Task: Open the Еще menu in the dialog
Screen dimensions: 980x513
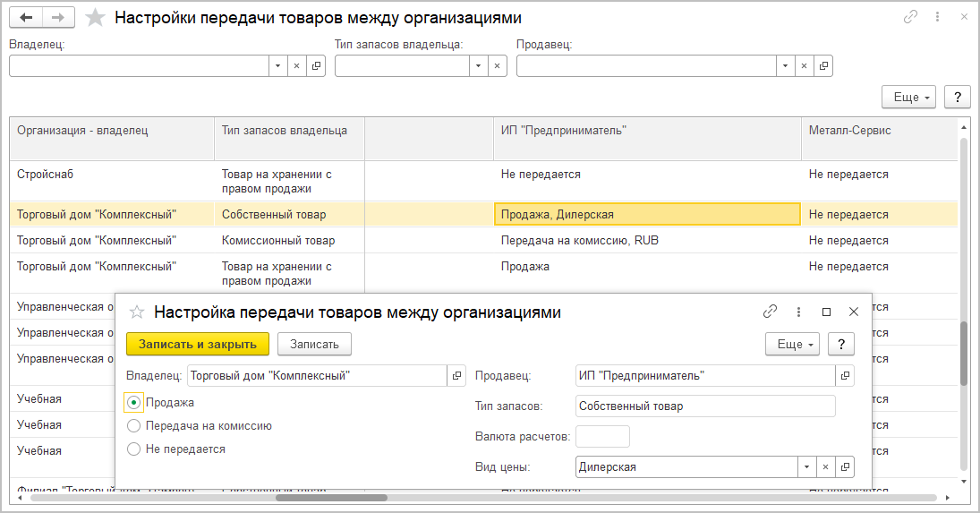Action: point(792,345)
